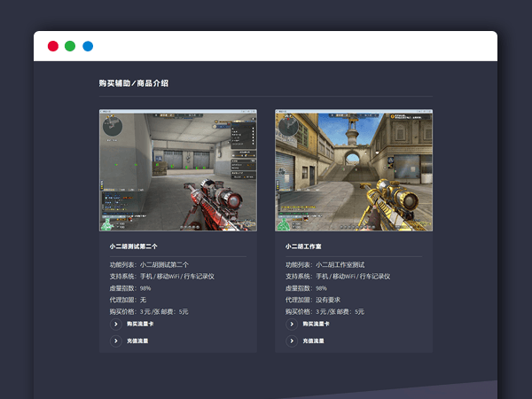532x399 pixels.
Task: Select the 购买辅助/商品介绍 section heading
Action: [x=134, y=83]
